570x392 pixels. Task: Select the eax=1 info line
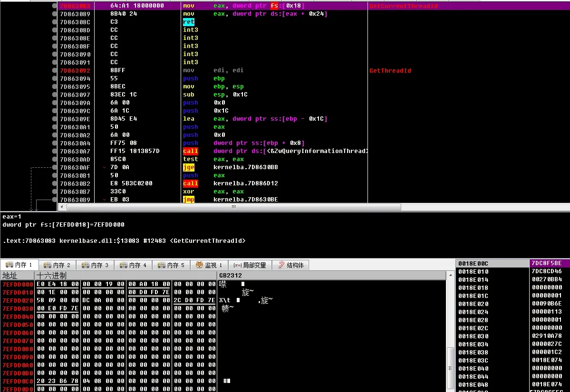point(12,217)
